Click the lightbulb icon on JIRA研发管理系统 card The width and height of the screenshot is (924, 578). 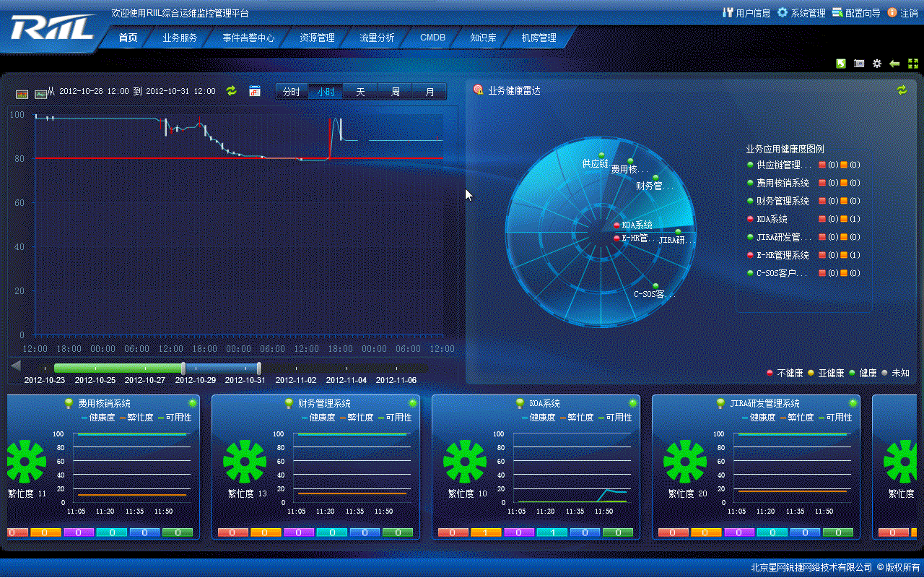tap(720, 403)
